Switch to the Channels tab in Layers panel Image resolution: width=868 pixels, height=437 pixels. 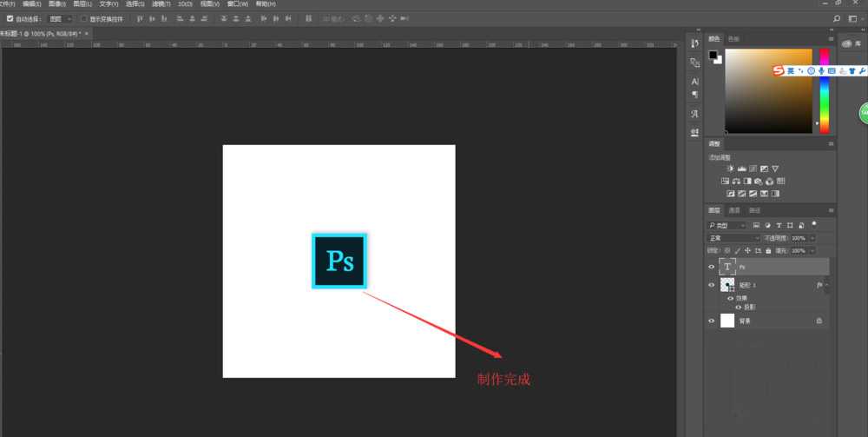coord(734,210)
